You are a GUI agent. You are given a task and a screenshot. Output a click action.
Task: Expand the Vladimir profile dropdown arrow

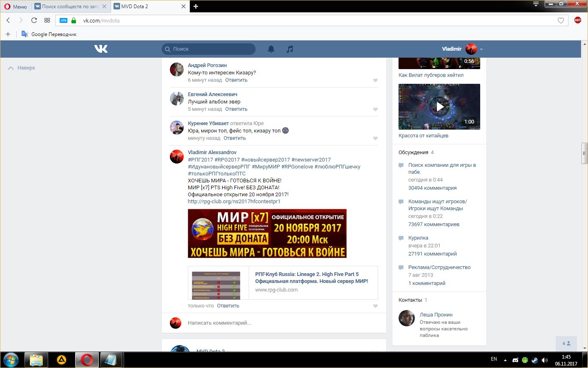[481, 49]
